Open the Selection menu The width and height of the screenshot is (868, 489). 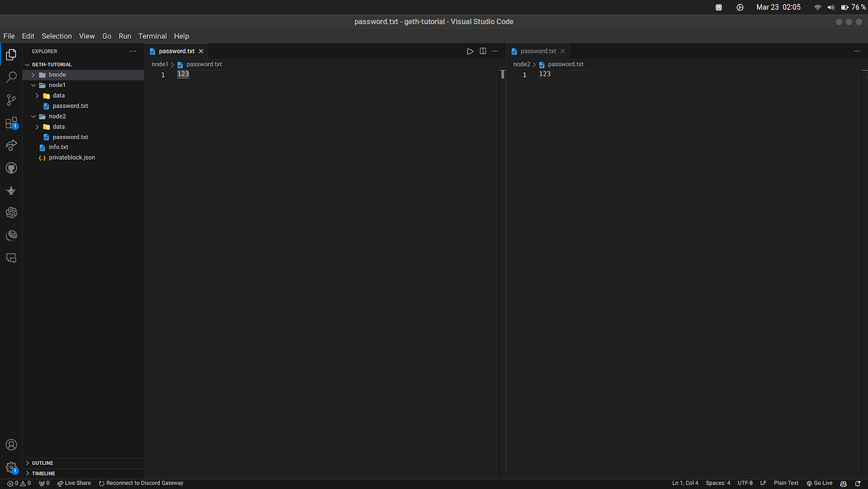56,36
